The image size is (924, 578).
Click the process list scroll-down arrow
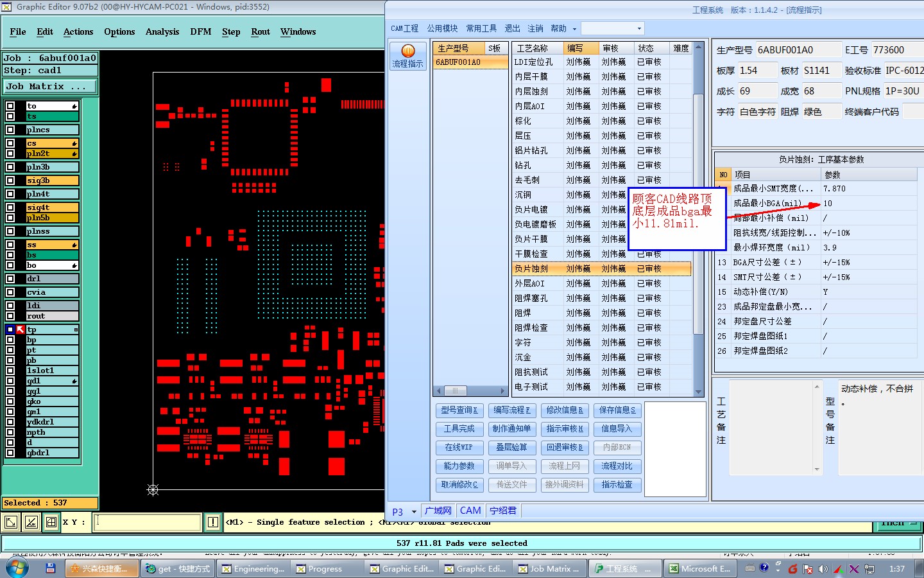click(x=698, y=391)
